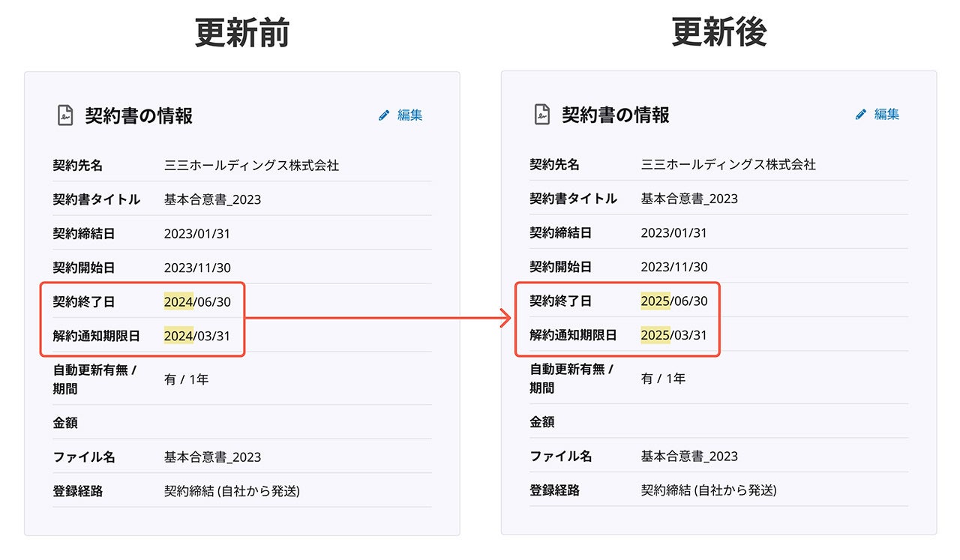Click 2025/06/30 contract end date value
960x560 pixels.
[x=674, y=301]
